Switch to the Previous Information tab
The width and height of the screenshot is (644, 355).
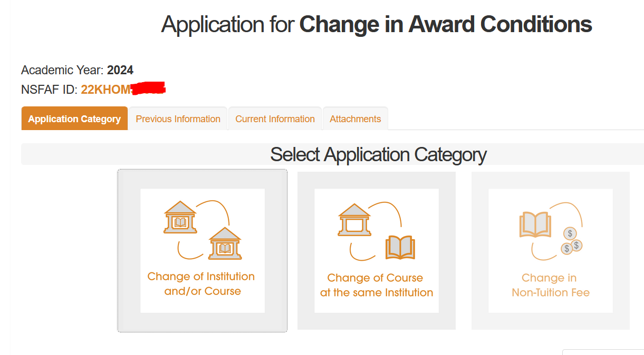[178, 119]
